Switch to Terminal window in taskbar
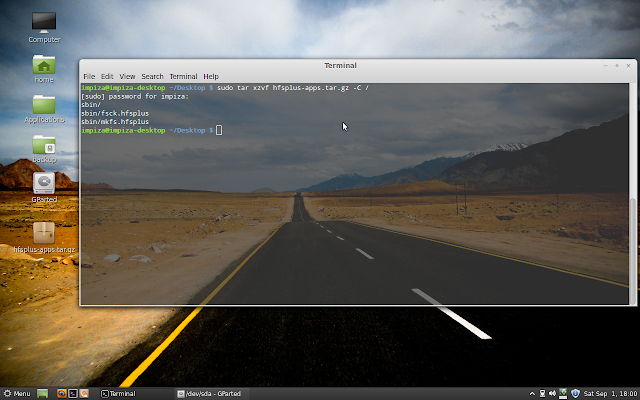 tap(136, 393)
